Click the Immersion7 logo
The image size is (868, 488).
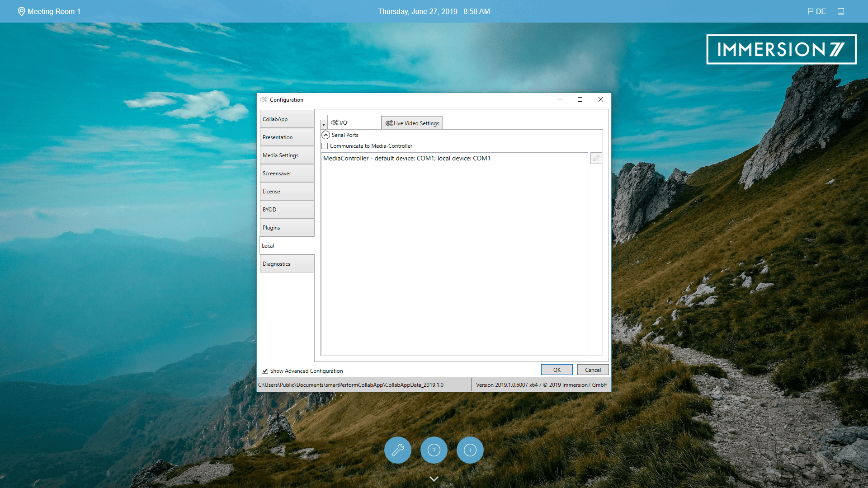(x=781, y=49)
